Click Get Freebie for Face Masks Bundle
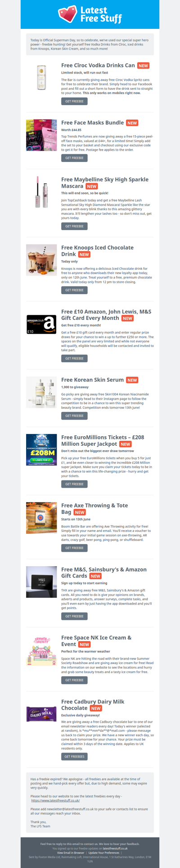 [74, 158]
